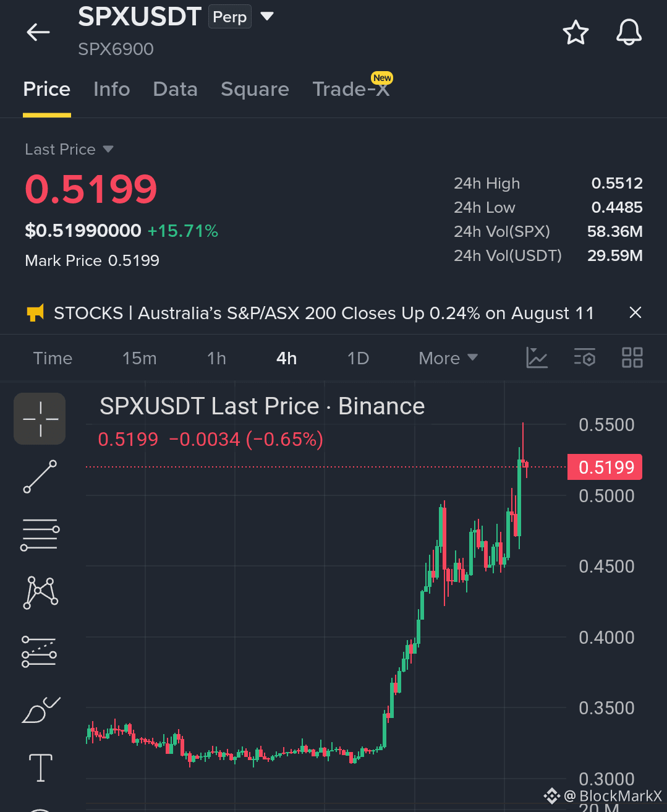Click the SPXUSDT Last Price · Binance chart title
The height and width of the screenshot is (812, 667).
click(262, 406)
